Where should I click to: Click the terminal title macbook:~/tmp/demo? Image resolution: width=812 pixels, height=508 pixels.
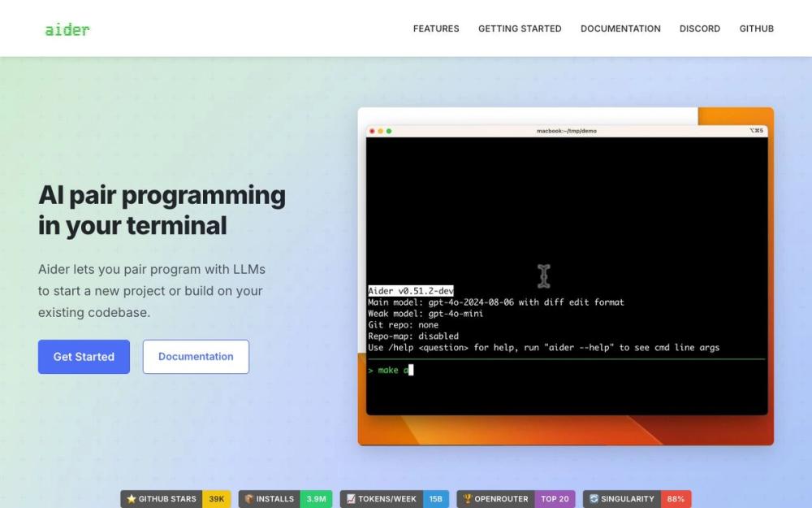point(567,131)
